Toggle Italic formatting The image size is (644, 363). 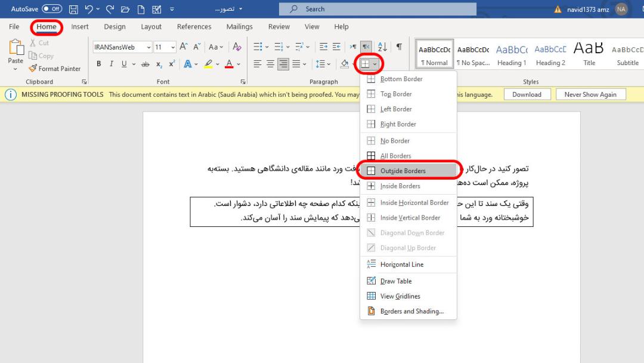(112, 64)
